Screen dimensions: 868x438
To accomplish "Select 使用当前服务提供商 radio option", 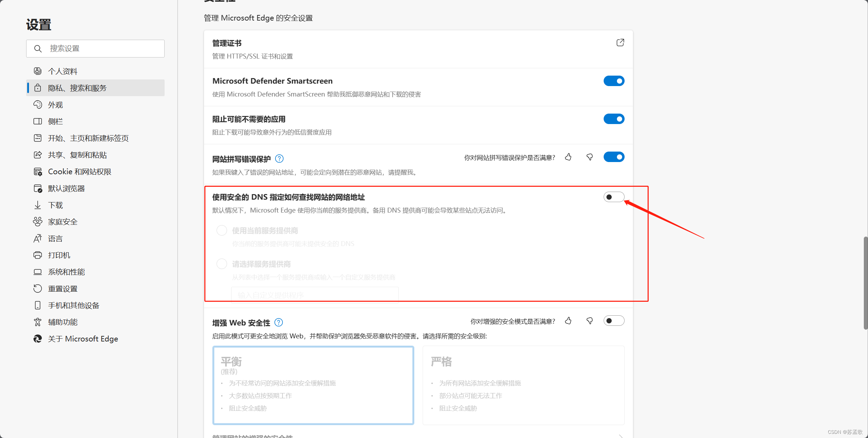I will coord(222,231).
